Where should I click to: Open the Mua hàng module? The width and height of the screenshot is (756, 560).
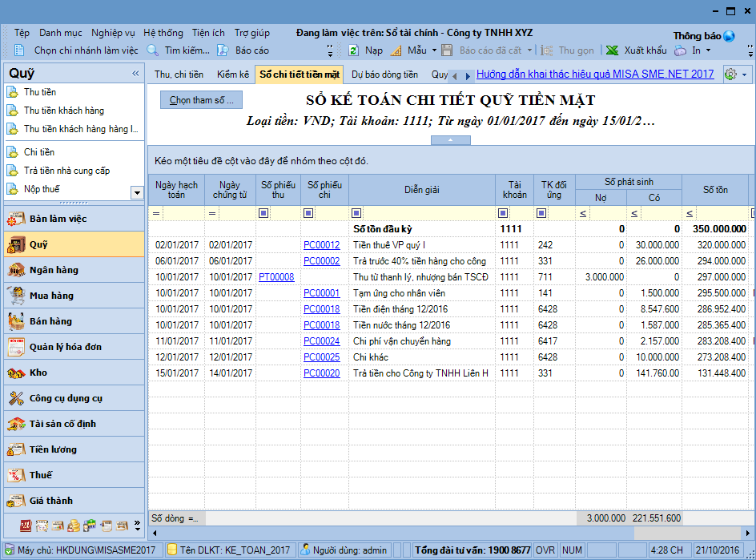pyautogui.click(x=51, y=296)
